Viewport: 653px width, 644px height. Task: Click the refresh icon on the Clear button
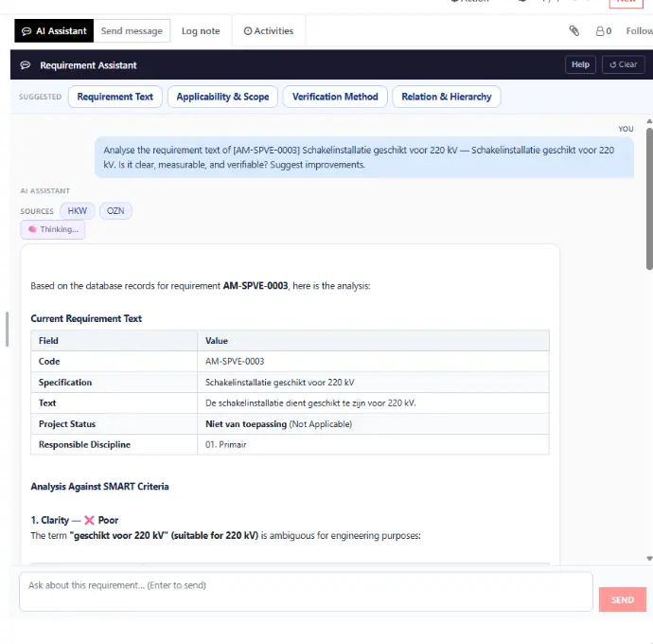coord(613,64)
